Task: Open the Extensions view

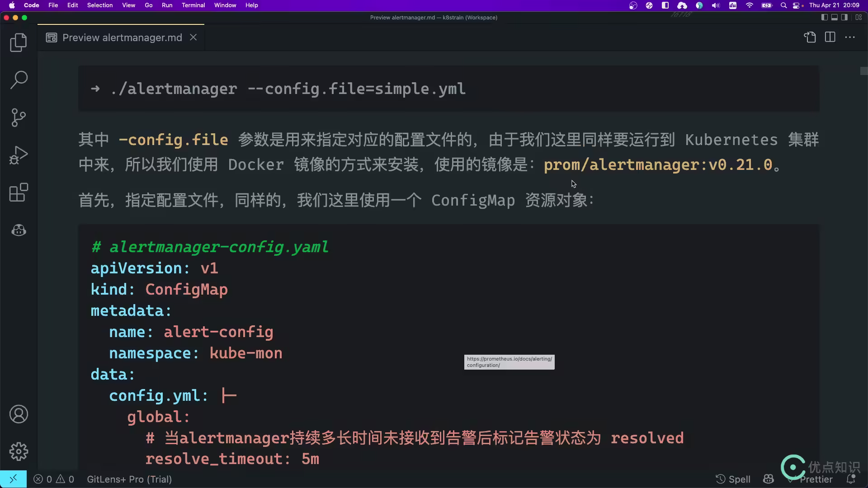Action: 19,192
